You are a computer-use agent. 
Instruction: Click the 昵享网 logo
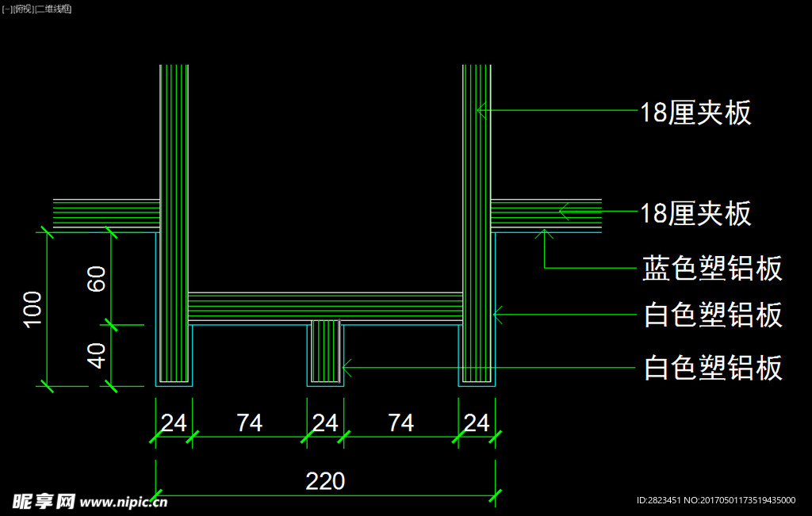pyautogui.click(x=43, y=501)
